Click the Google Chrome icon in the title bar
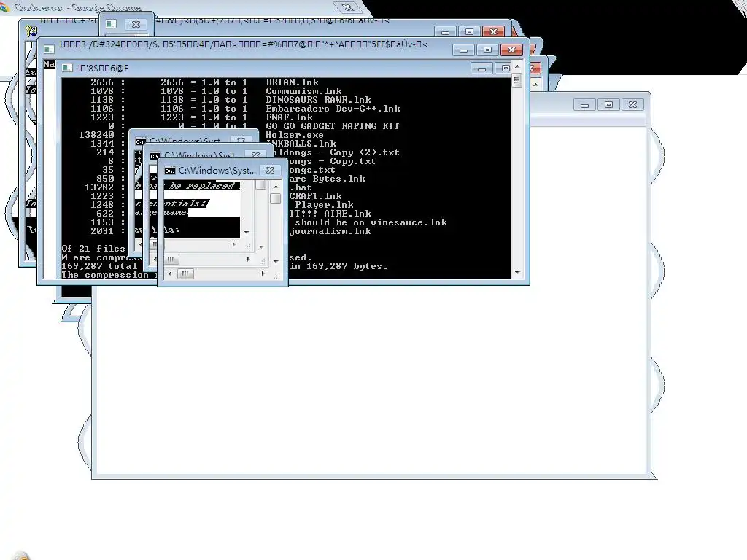 tap(4, 7)
